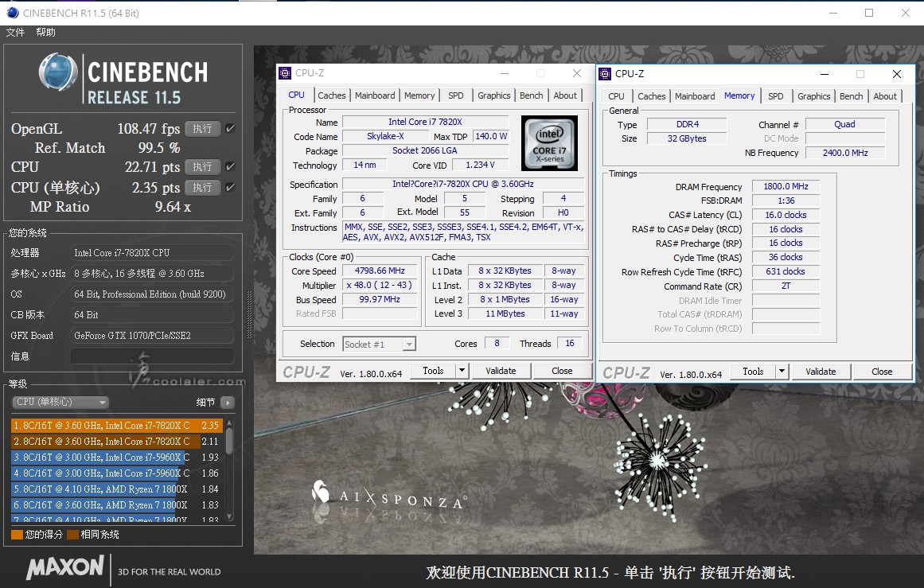Switch to About tab in right CPU-Z window
Viewport: 924px width, 588px height.
[885, 96]
